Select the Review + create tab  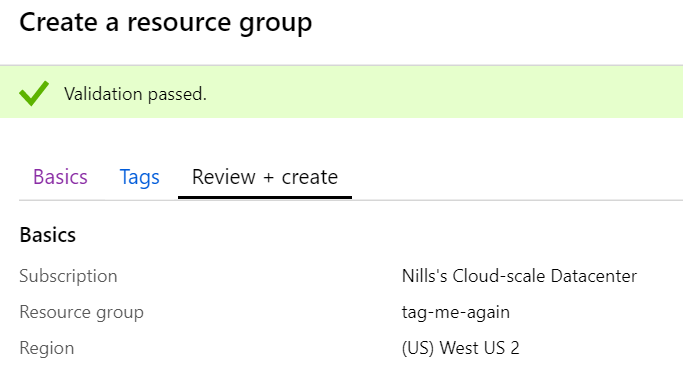[x=265, y=177]
